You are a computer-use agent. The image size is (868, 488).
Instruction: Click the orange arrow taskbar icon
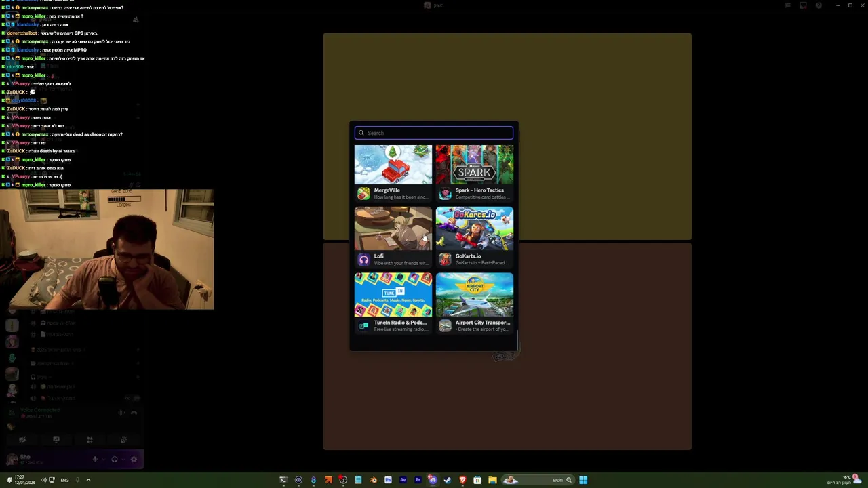tap(328, 480)
